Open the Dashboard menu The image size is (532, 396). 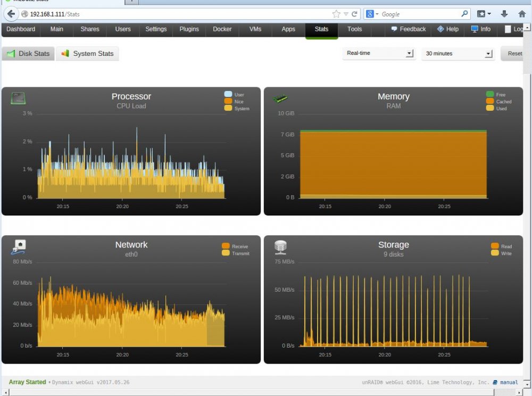click(x=21, y=29)
